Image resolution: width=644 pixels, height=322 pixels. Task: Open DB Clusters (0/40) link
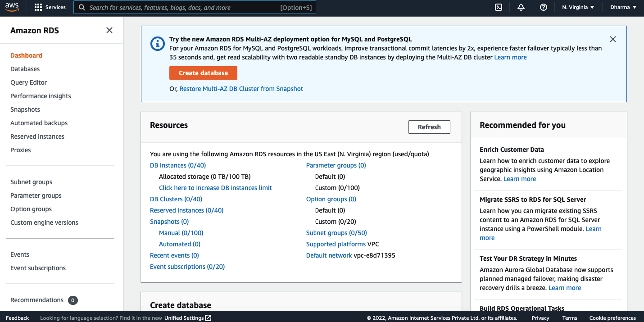[x=176, y=199]
